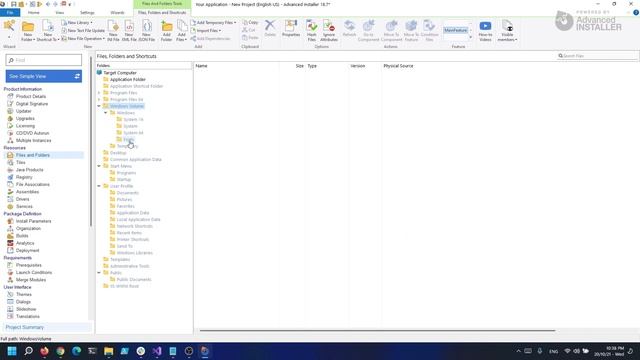Select Common Application Data folder

click(136, 160)
